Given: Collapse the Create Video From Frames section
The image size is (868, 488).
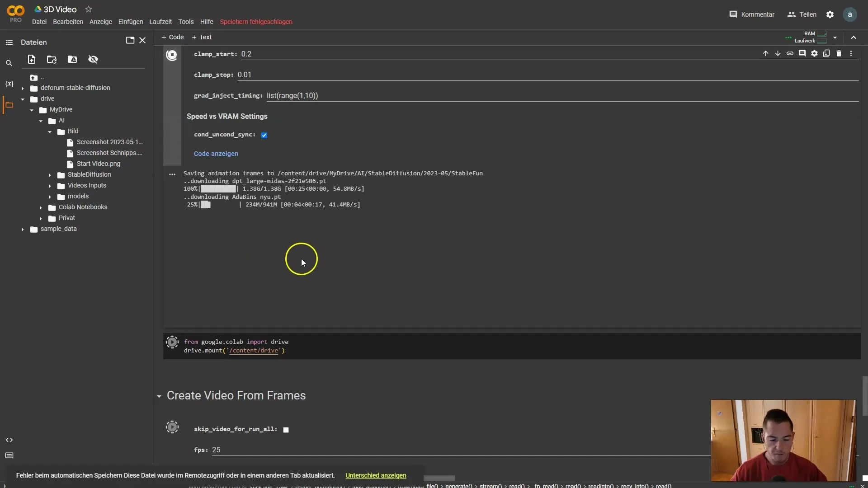Looking at the screenshot, I should click(159, 396).
